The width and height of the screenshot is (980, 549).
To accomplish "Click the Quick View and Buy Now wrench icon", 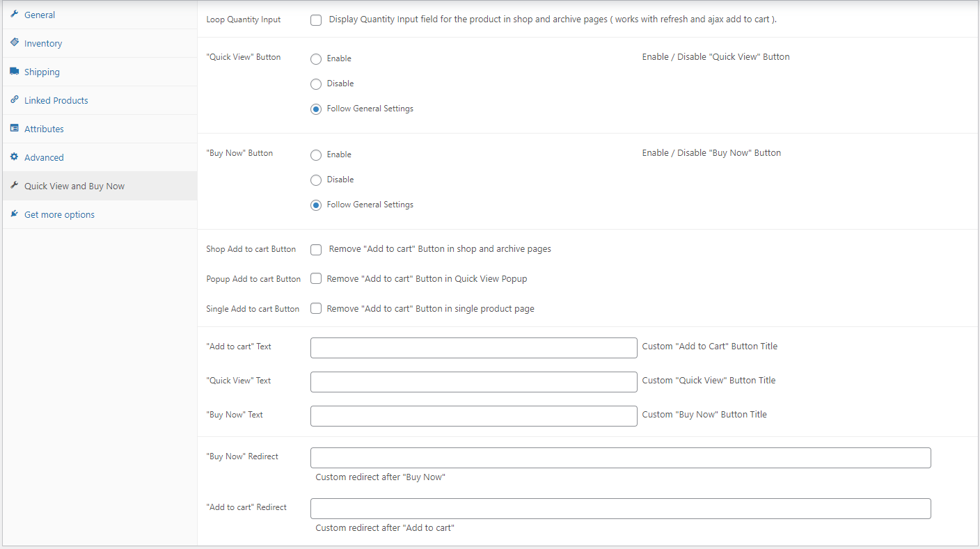I will coord(14,185).
